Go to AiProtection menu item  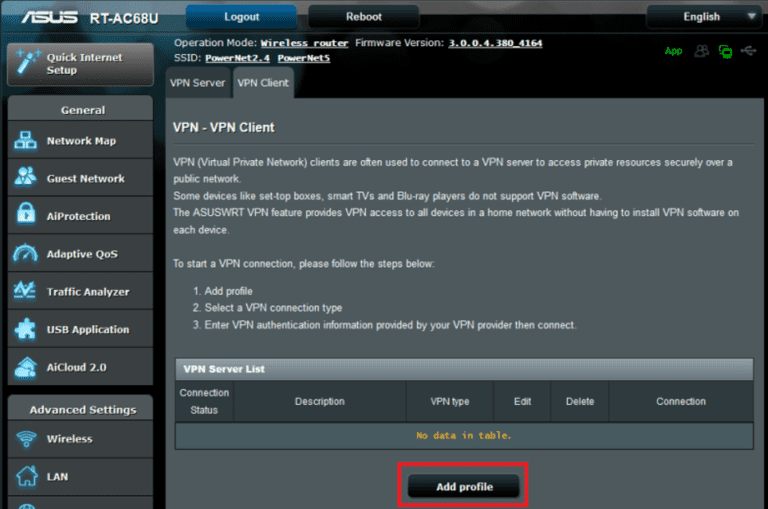pos(80,216)
